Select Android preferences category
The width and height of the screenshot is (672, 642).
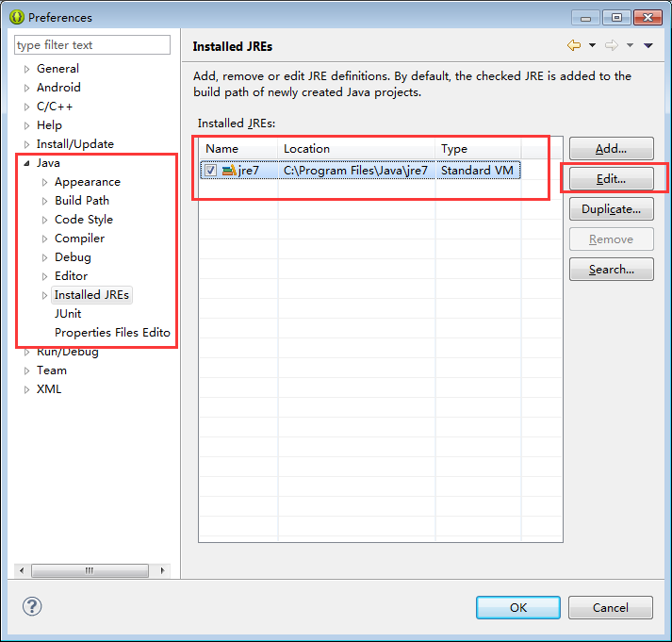click(58, 88)
